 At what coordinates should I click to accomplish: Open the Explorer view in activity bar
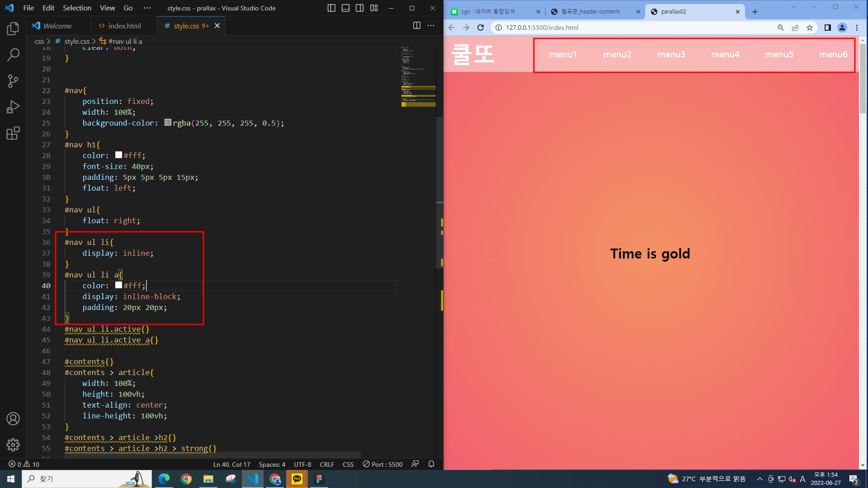(13, 29)
